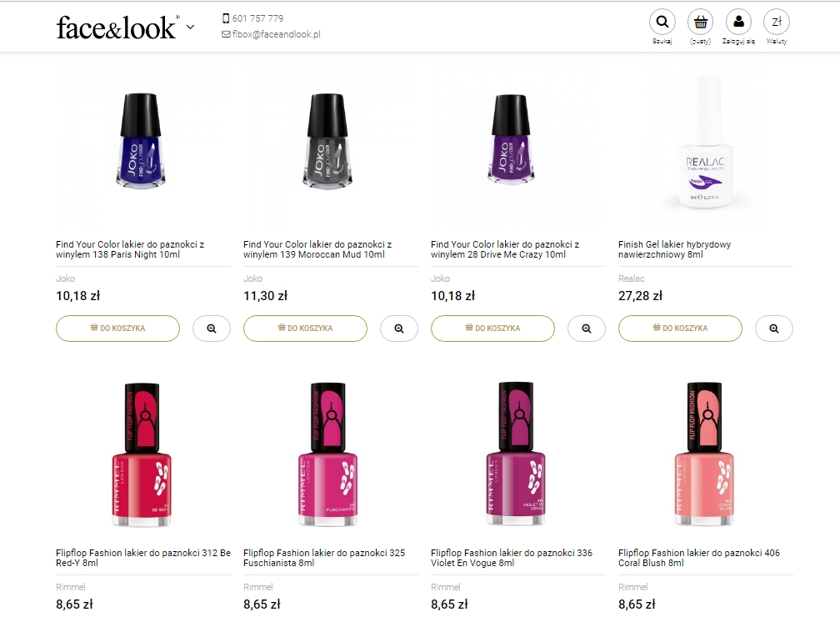Open the search (Szukaj) icon
The image size is (840, 617).
tap(662, 23)
